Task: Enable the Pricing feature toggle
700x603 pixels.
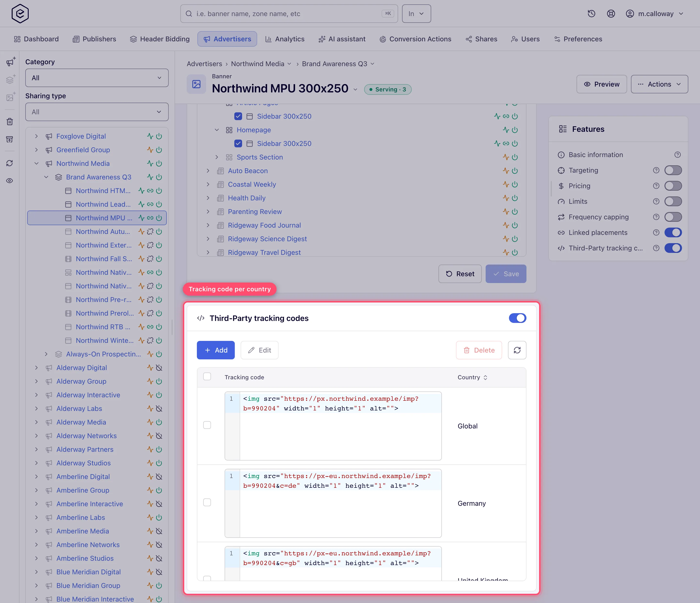Action: coord(673,186)
